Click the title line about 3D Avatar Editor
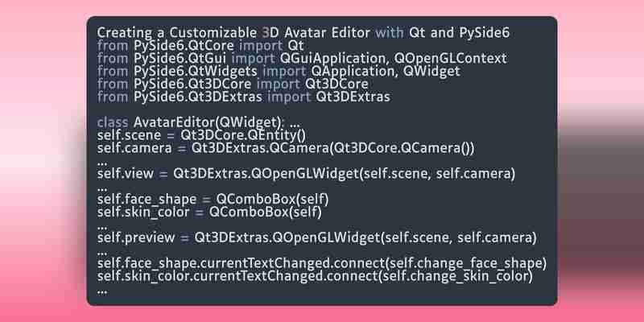 coord(303,33)
